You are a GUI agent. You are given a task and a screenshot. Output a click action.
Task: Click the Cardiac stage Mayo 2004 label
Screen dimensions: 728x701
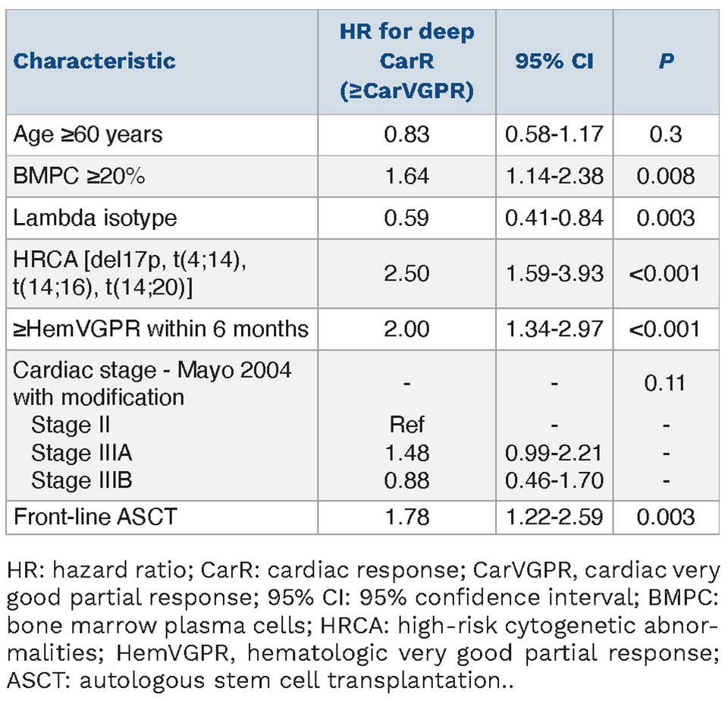[x=152, y=384]
